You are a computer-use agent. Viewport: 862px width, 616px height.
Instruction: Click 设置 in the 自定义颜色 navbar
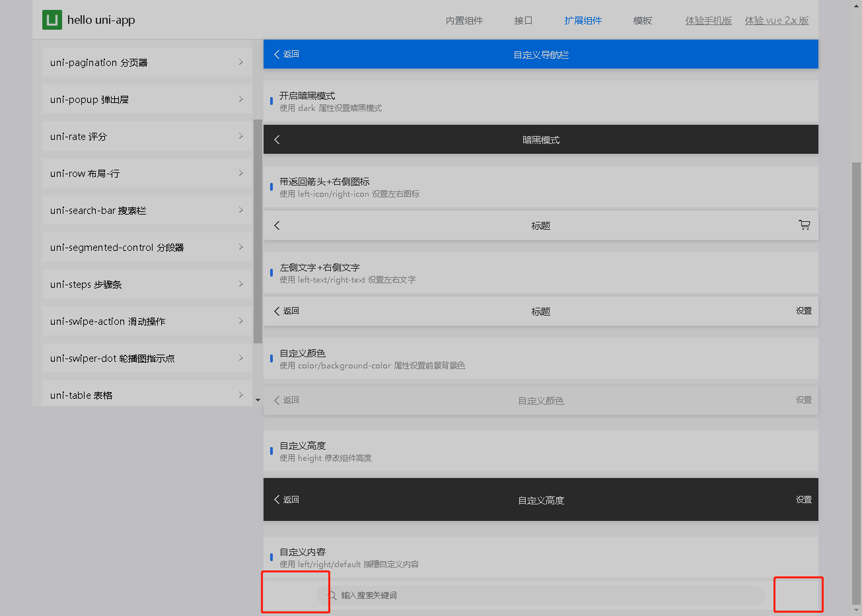click(804, 400)
